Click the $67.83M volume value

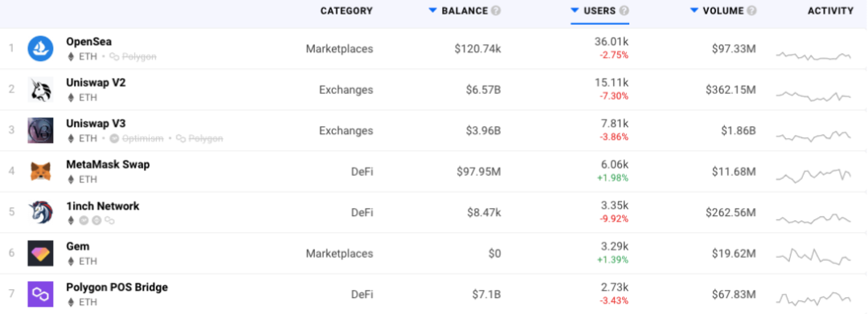[x=734, y=294]
